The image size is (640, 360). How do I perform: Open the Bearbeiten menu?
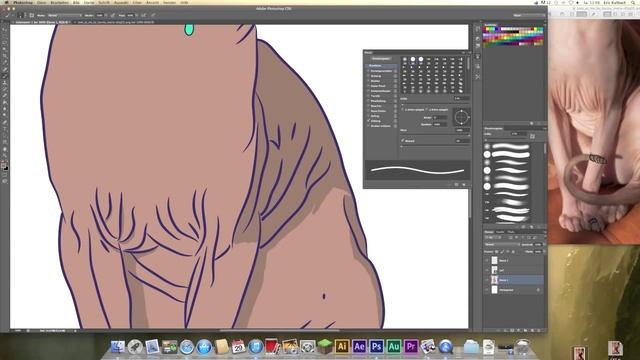pyautogui.click(x=59, y=2)
